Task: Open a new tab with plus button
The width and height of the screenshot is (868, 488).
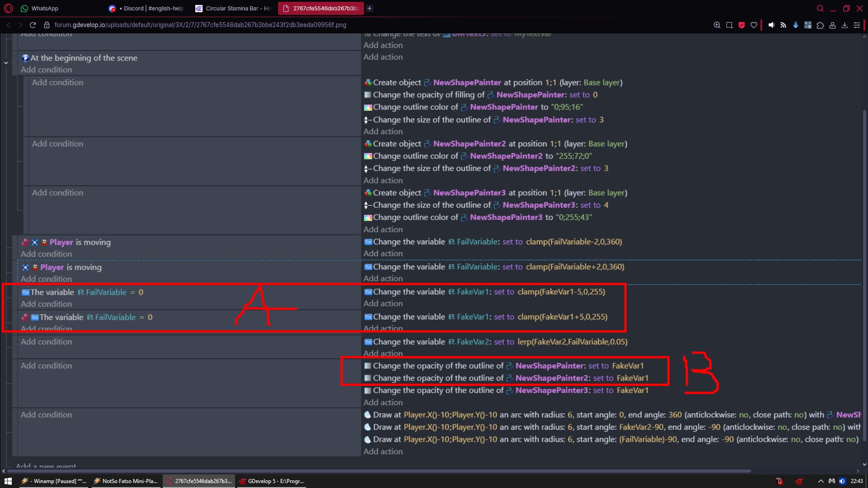Action: (x=370, y=8)
